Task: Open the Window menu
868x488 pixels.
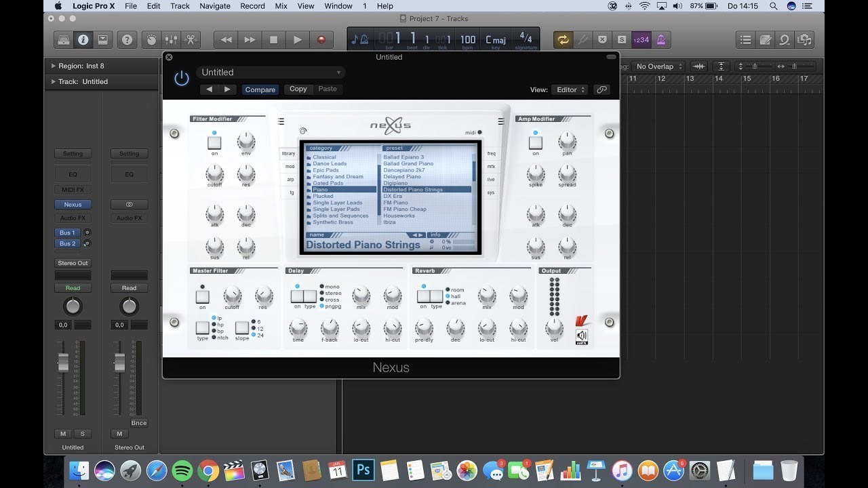Action: point(338,6)
